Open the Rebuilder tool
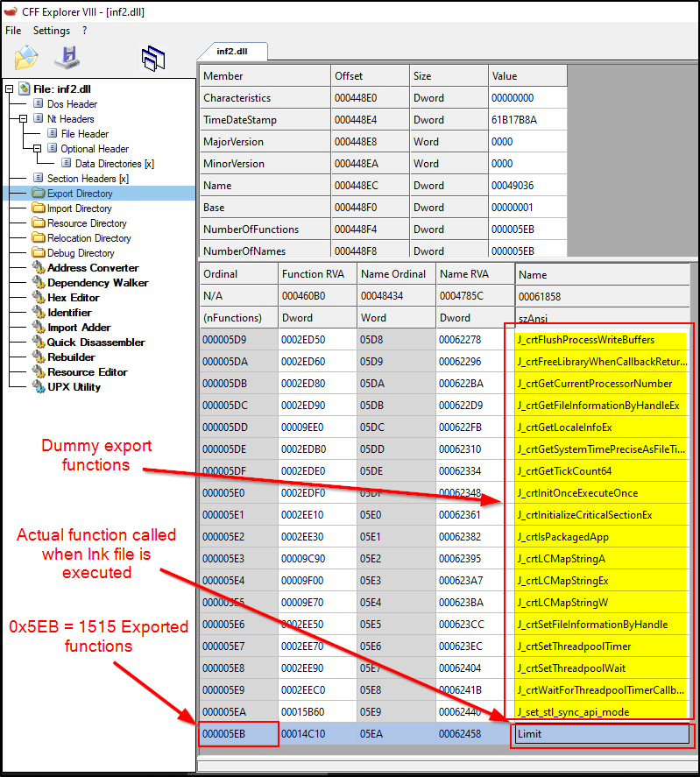Screen dimensions: 700x777 point(71,357)
